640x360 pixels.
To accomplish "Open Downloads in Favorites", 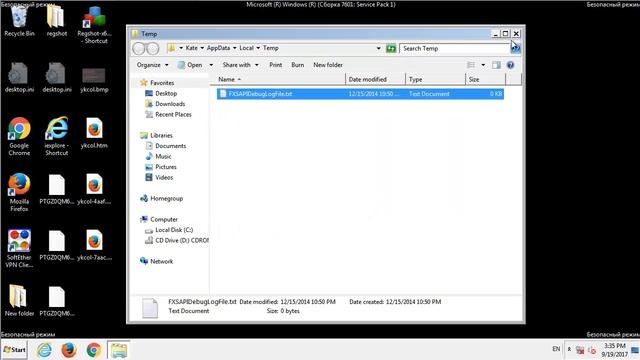I will tap(170, 104).
